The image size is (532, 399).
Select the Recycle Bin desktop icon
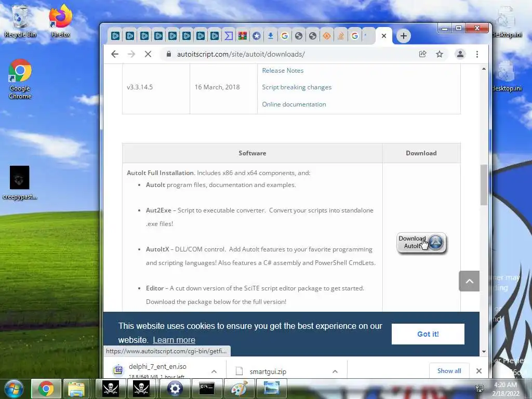coord(20,21)
